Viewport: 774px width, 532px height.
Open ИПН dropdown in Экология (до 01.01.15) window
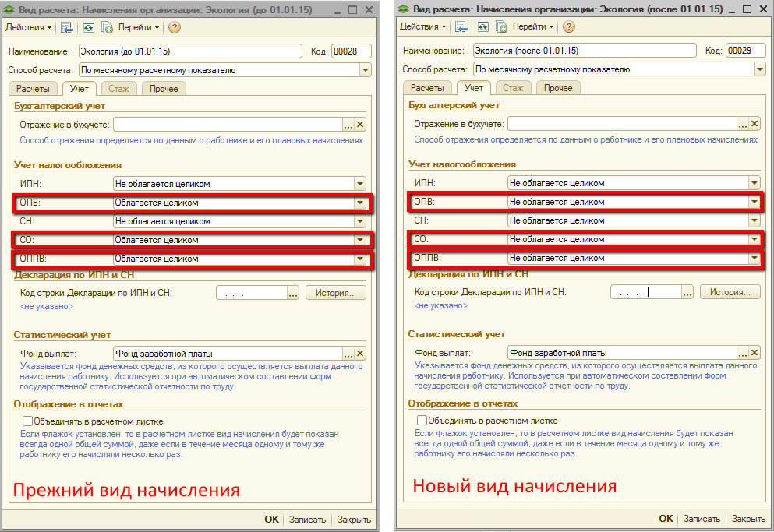click(359, 184)
